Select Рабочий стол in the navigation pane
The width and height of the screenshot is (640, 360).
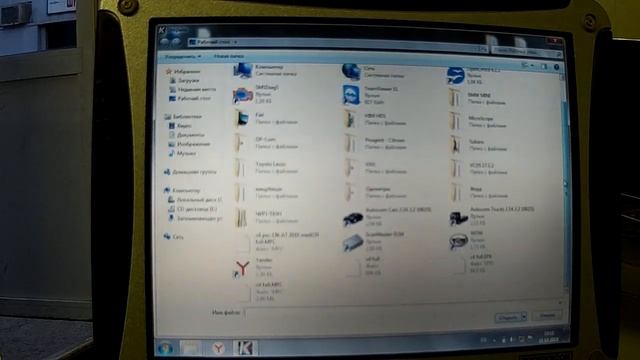(x=190, y=98)
